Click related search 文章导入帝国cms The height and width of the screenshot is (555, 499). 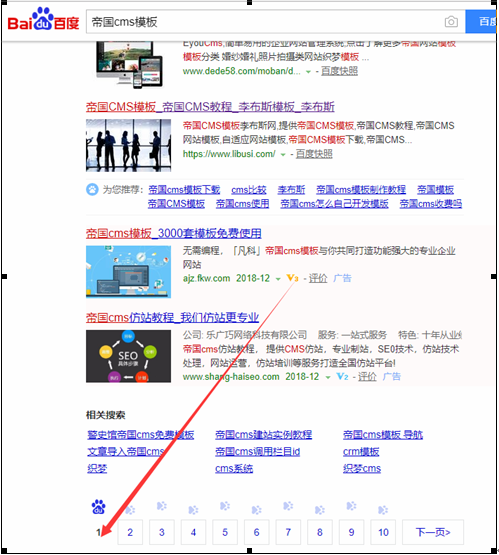126,452
